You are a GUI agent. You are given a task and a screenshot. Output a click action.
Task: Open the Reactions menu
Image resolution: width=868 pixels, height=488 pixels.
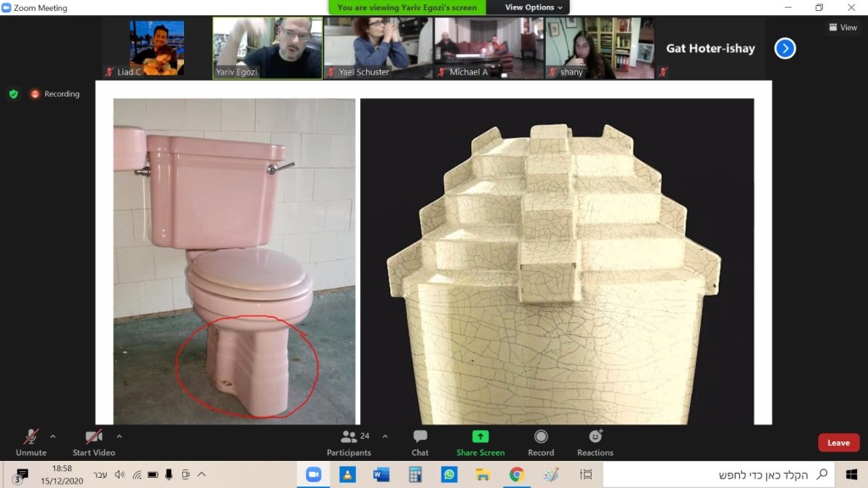(x=595, y=441)
